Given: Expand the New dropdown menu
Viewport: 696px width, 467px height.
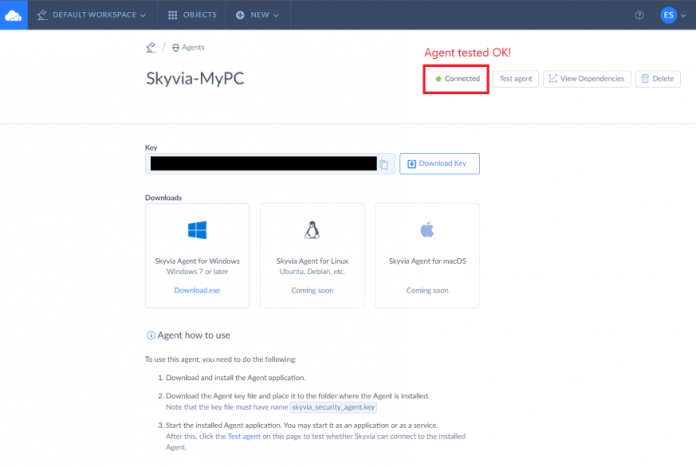Looking at the screenshot, I should [x=257, y=15].
